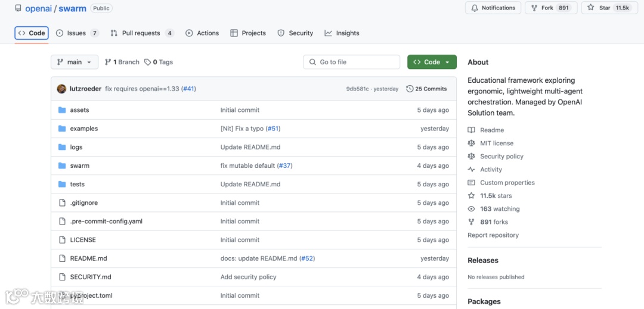This screenshot has width=644, height=309.
Task: Click the Notifications bell icon
Action: tap(475, 8)
